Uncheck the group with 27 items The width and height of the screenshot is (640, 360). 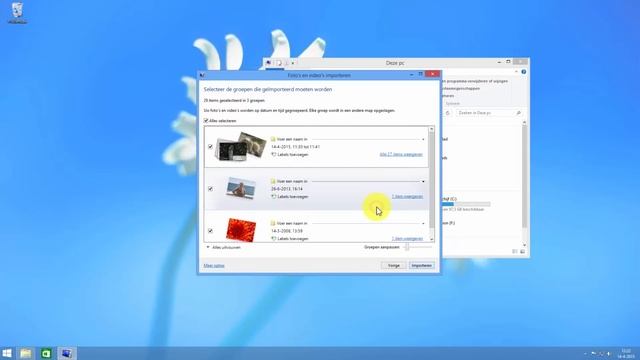tap(210, 147)
